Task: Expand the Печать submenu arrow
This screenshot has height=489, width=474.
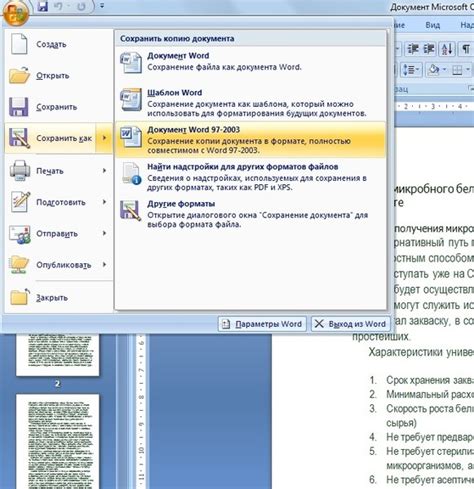Action: click(104, 171)
